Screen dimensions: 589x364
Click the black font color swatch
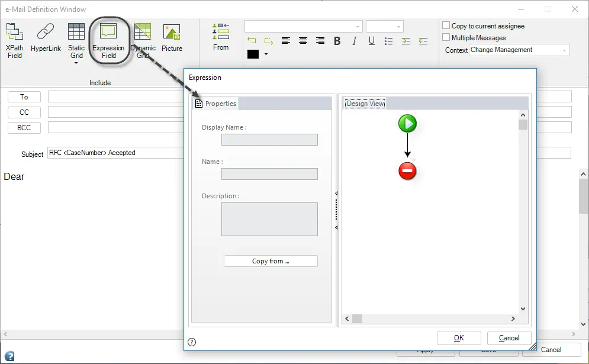tap(253, 54)
